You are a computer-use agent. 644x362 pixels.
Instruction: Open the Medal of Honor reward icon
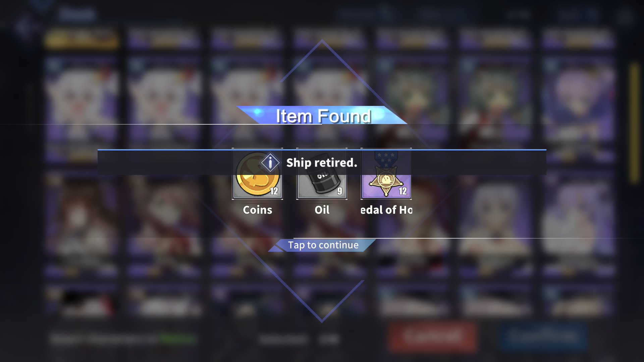coord(386,174)
